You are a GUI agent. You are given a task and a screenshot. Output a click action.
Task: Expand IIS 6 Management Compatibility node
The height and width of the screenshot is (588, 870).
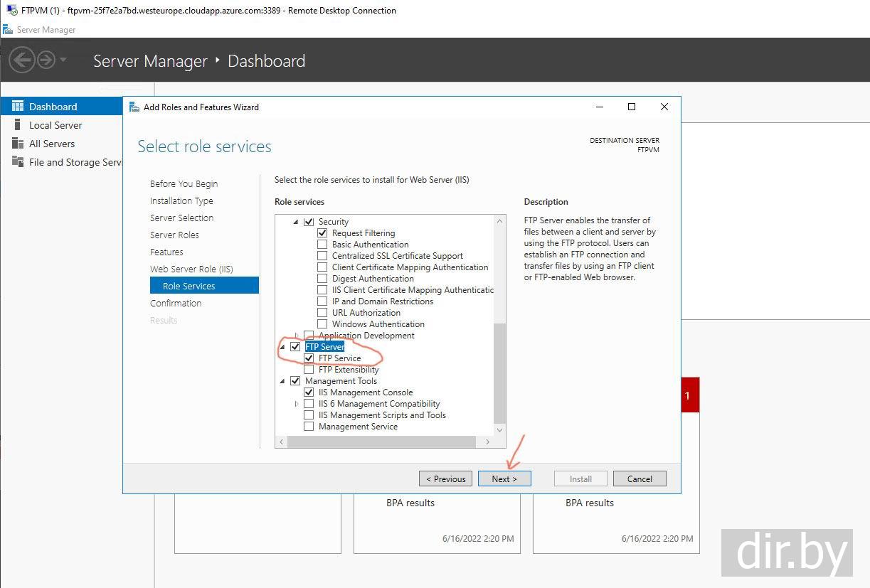(x=297, y=404)
